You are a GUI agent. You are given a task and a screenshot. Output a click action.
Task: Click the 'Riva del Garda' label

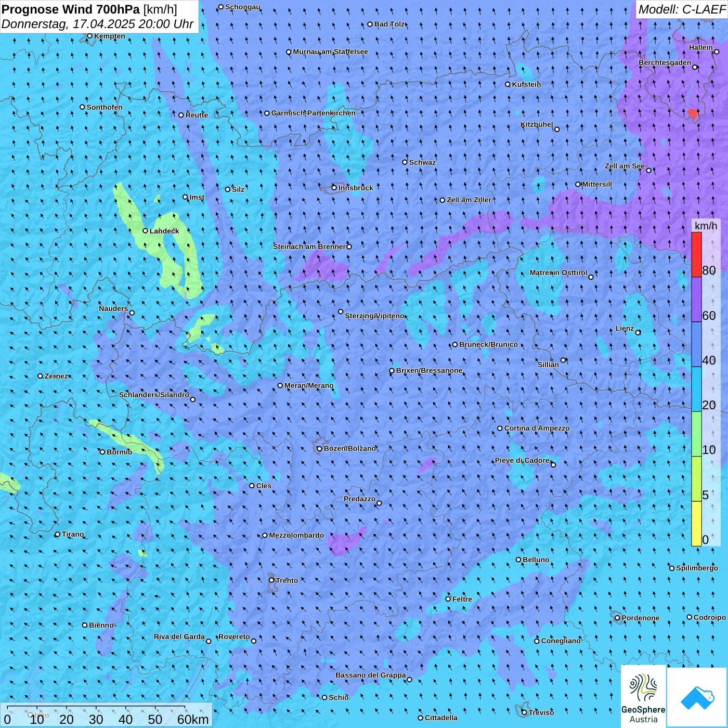[179, 636]
